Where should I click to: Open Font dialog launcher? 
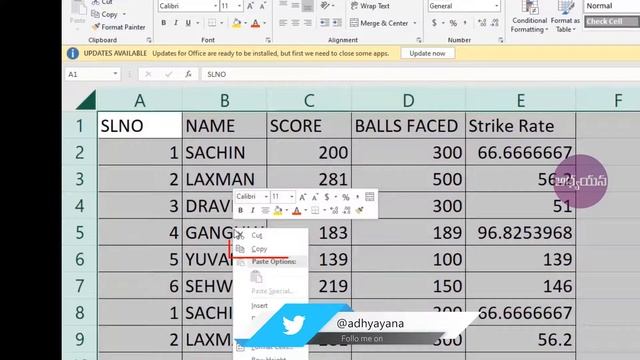(268, 40)
